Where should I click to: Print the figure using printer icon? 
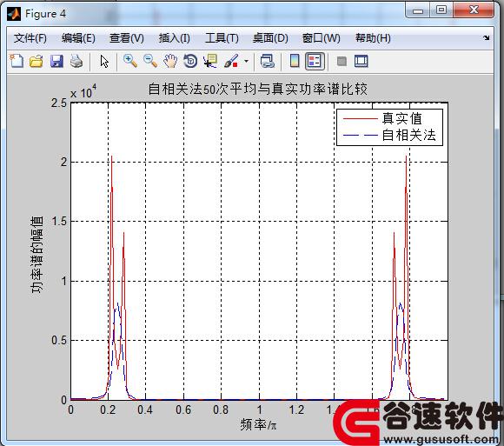pyautogui.click(x=76, y=61)
